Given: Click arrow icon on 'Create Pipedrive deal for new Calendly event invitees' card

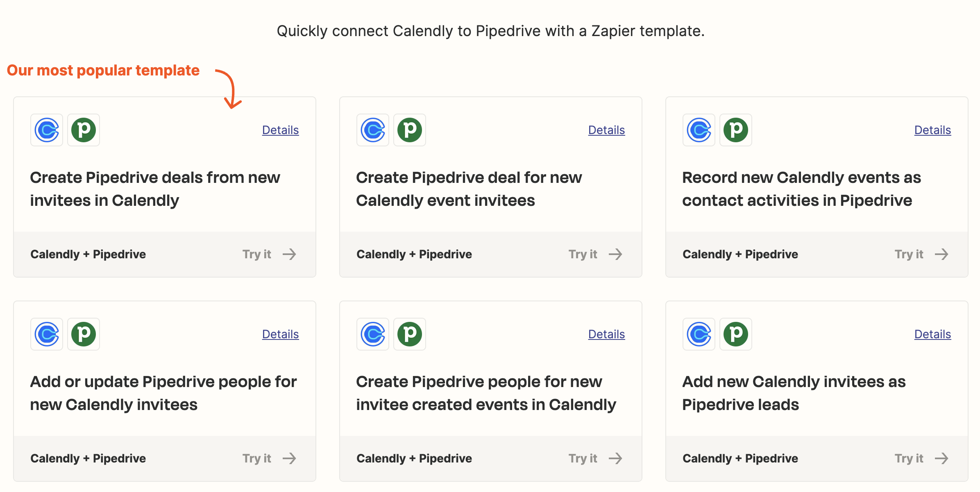Looking at the screenshot, I should [615, 254].
